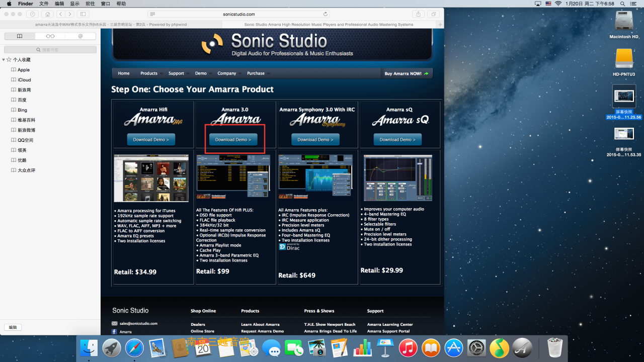Open the 编辑 menu
Image resolution: width=644 pixels, height=362 pixels.
(59, 4)
